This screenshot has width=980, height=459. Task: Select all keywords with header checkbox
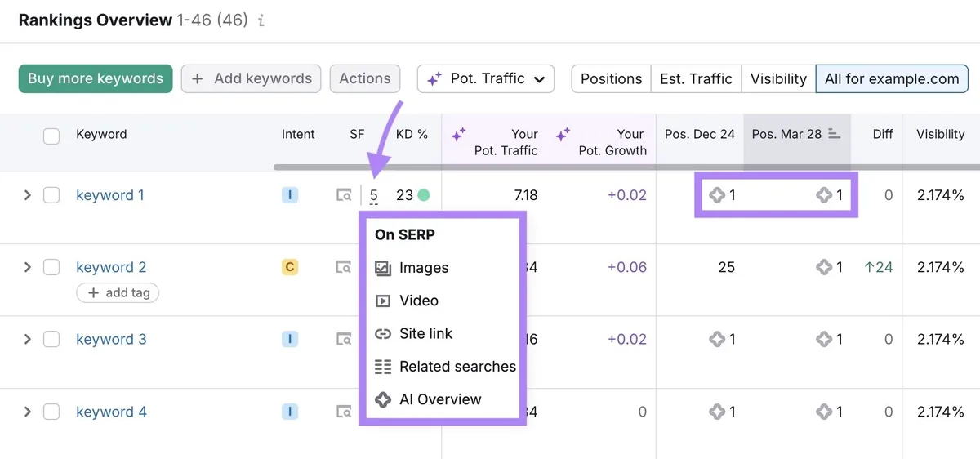tap(51, 136)
